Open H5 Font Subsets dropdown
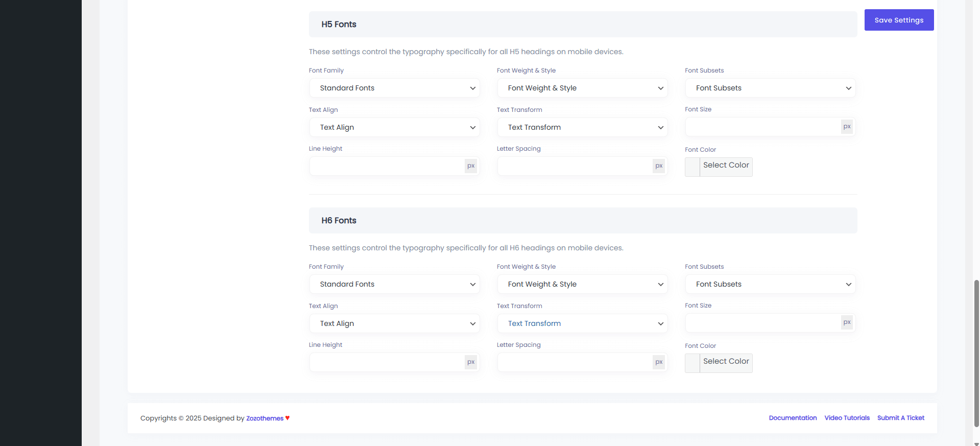This screenshot has width=980, height=446. 770,88
